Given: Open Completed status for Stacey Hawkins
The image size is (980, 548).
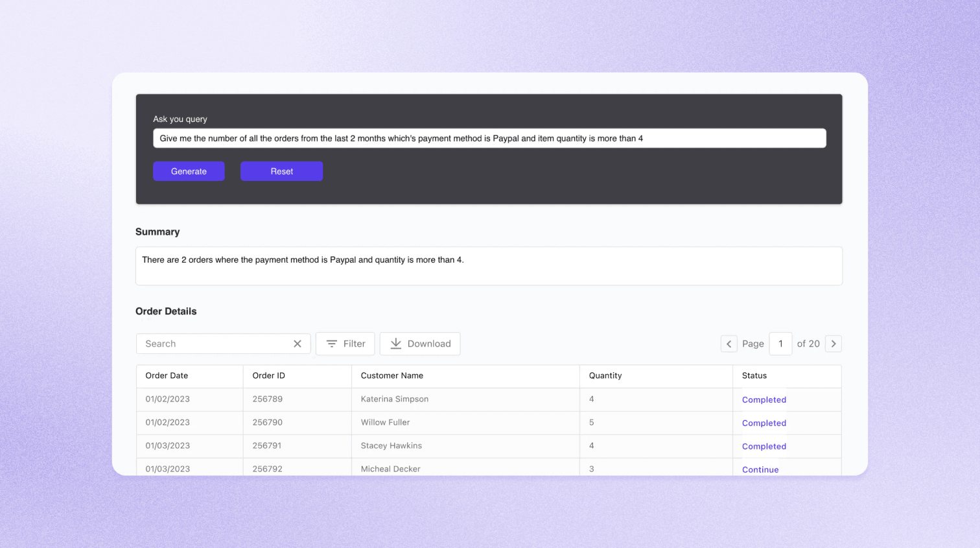Looking at the screenshot, I should click(764, 447).
